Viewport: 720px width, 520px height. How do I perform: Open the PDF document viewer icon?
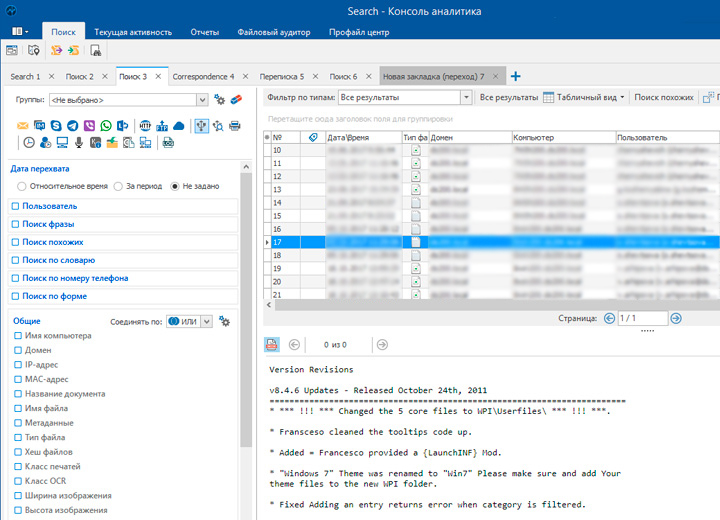[271, 345]
